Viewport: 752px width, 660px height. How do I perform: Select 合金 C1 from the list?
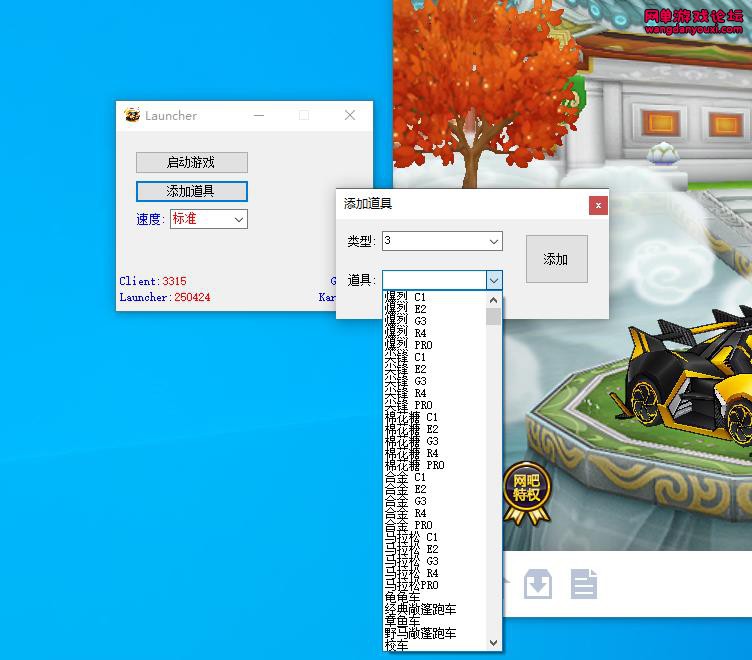(435, 477)
